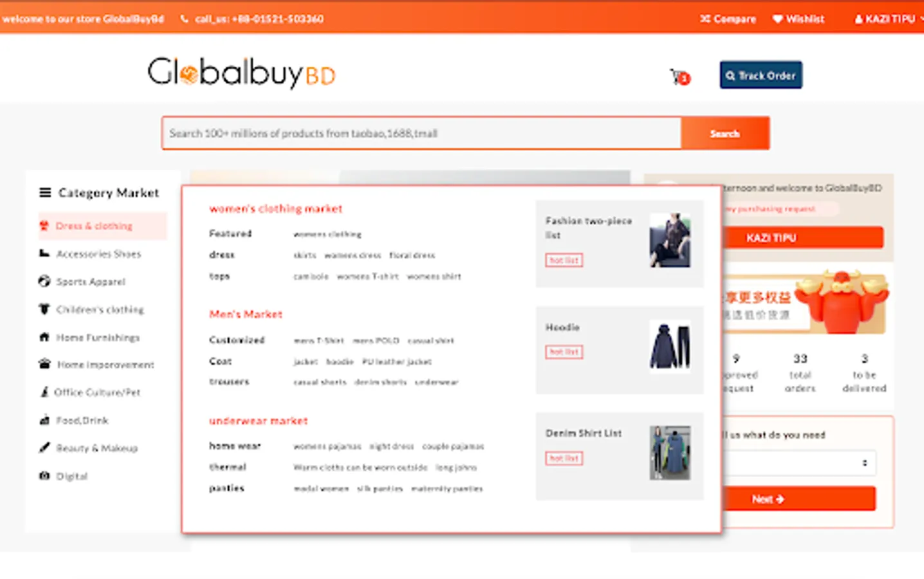Click the womens clothing Featured link
This screenshot has height=579, width=924.
click(327, 234)
